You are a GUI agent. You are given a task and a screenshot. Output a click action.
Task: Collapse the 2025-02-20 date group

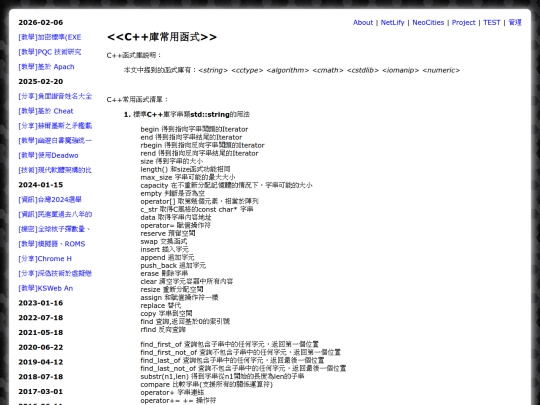coord(41,82)
